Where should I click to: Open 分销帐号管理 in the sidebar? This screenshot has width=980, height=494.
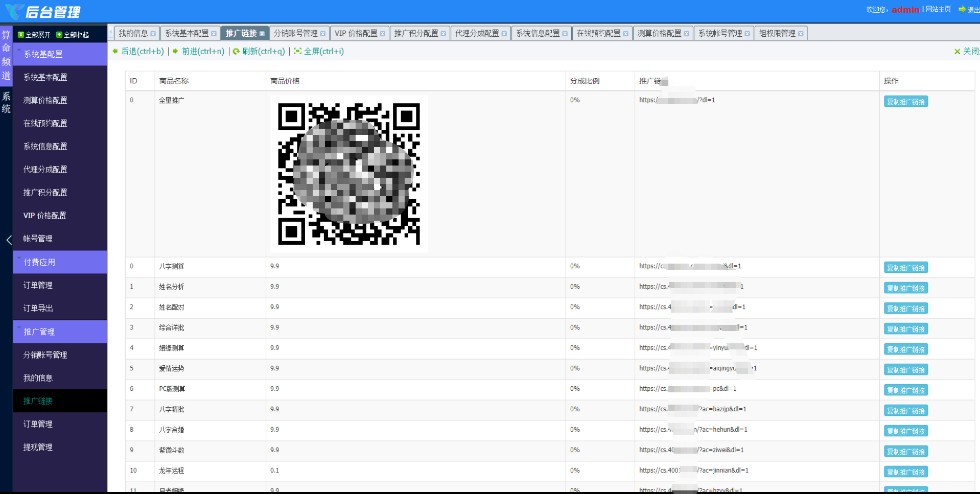(60, 355)
